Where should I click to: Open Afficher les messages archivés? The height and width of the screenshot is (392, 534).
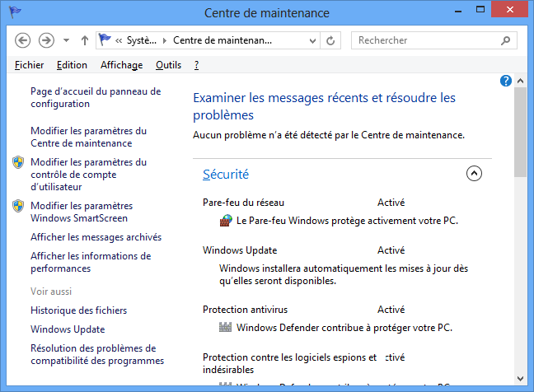[96, 237]
